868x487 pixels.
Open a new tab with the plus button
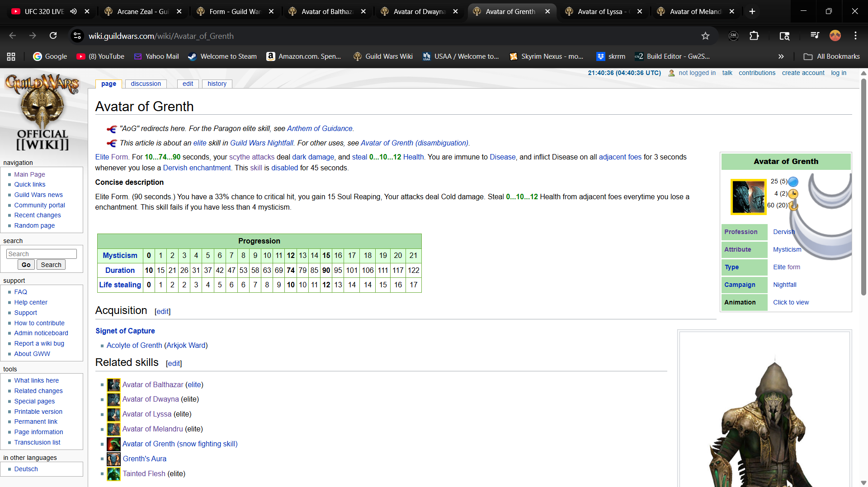coord(752,11)
